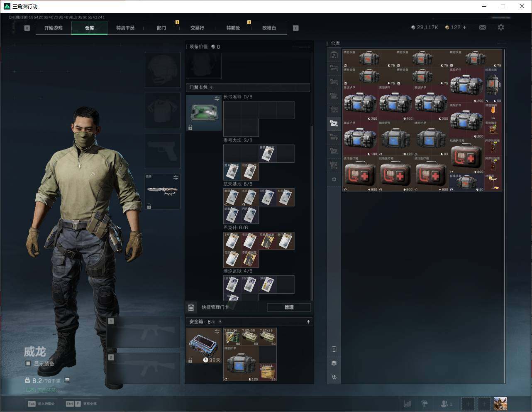This screenshot has width=532, height=412.
Task: Click the right arrow after 改枪台
Action: pos(295,28)
